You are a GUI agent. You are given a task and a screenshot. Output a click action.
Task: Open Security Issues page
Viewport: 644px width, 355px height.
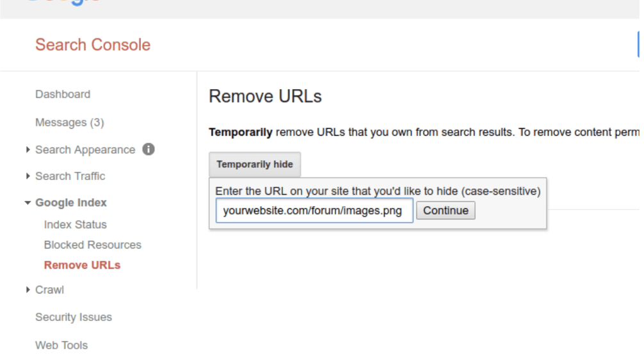coord(74,317)
